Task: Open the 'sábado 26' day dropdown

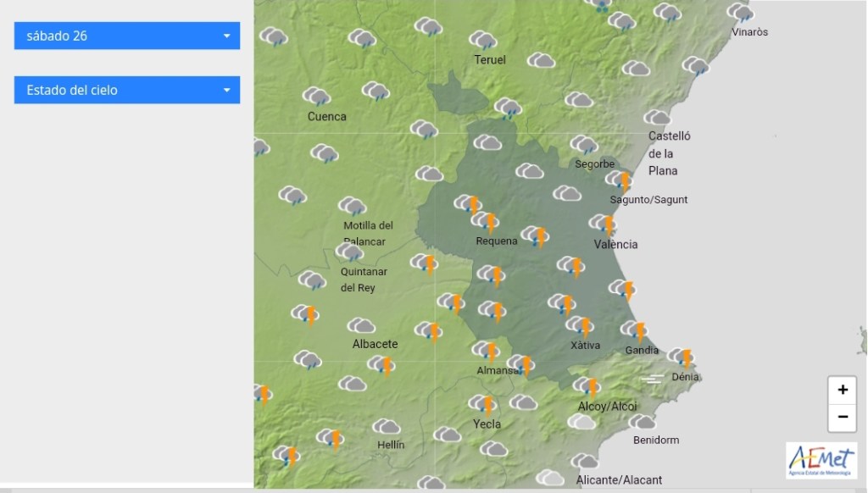Action: [x=127, y=36]
